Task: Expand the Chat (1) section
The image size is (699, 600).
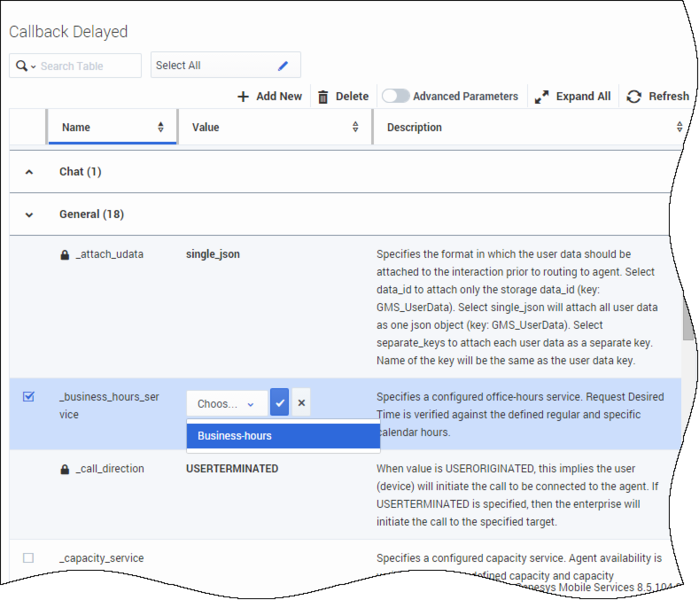Action: (x=28, y=172)
